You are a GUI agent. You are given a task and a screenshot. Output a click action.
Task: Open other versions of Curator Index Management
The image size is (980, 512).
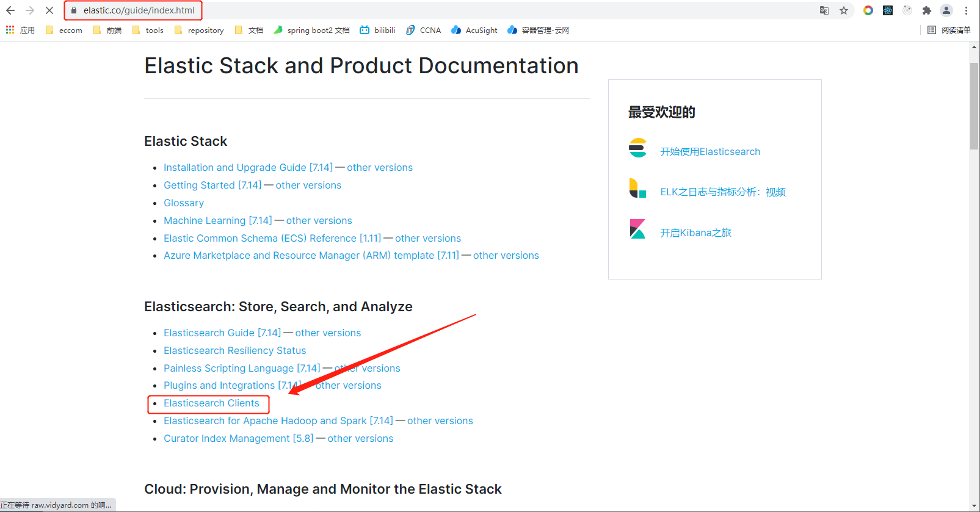click(x=360, y=438)
